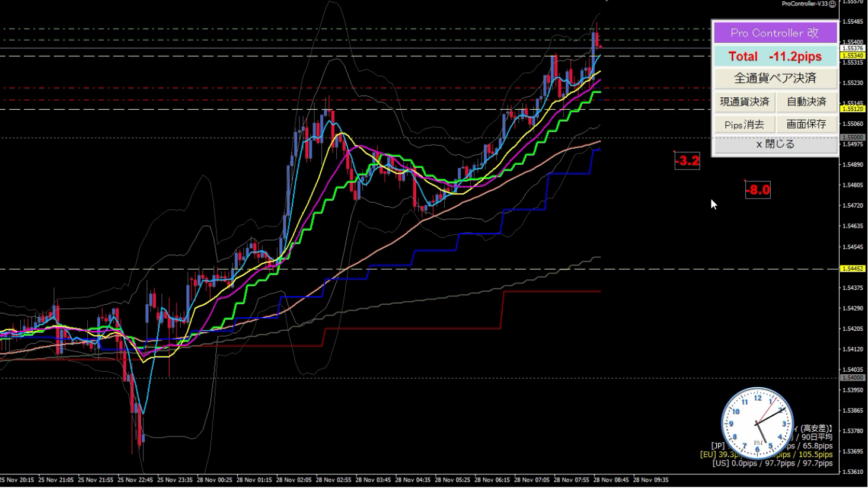Click the 28 Nov 09:35 time label
The width and height of the screenshot is (868, 488).
[651, 480]
